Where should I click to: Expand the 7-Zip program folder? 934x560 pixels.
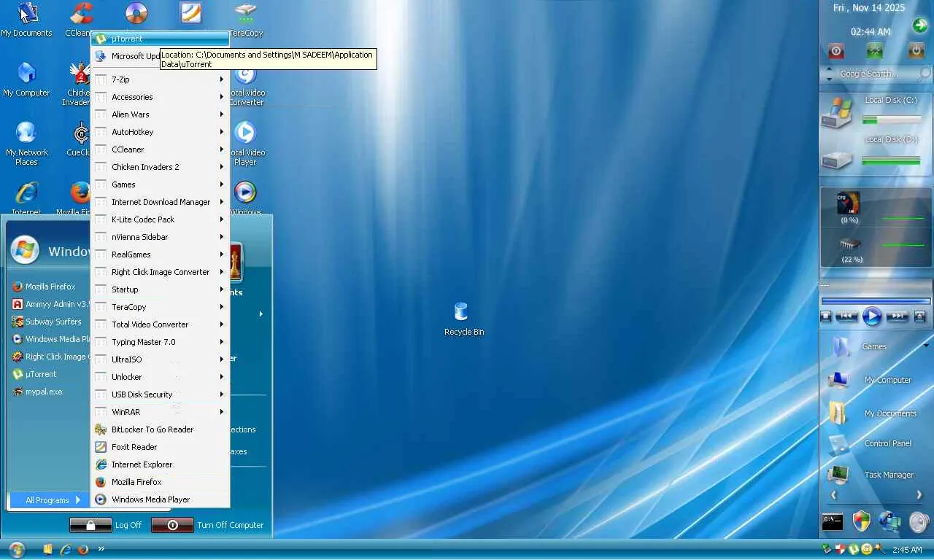[x=160, y=79]
